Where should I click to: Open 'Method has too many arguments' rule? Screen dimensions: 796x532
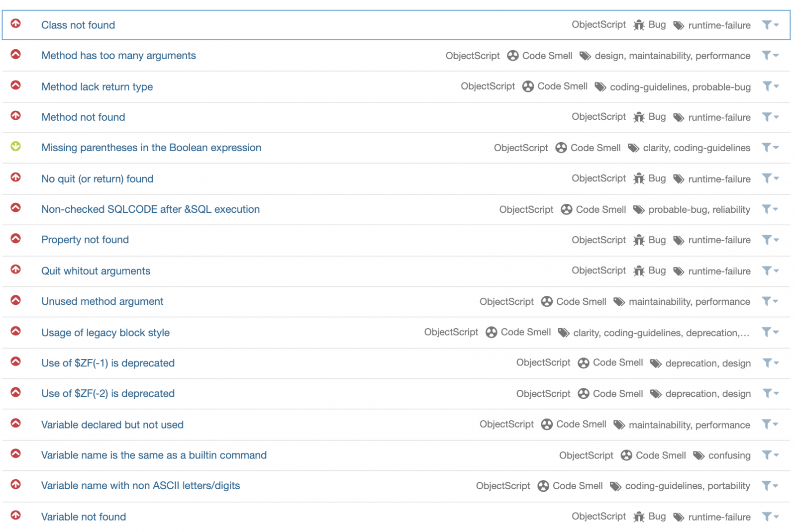118,56
